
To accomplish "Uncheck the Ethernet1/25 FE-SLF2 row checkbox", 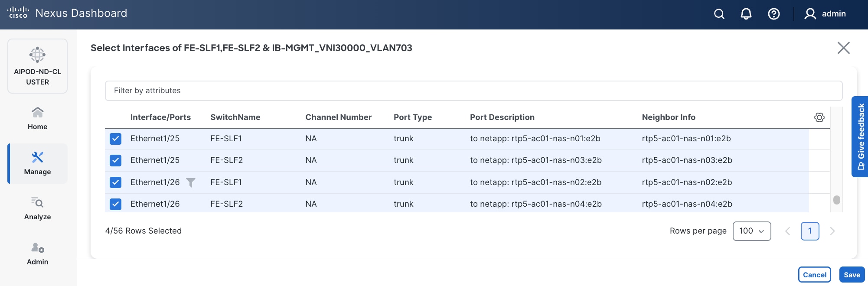I will click(115, 160).
